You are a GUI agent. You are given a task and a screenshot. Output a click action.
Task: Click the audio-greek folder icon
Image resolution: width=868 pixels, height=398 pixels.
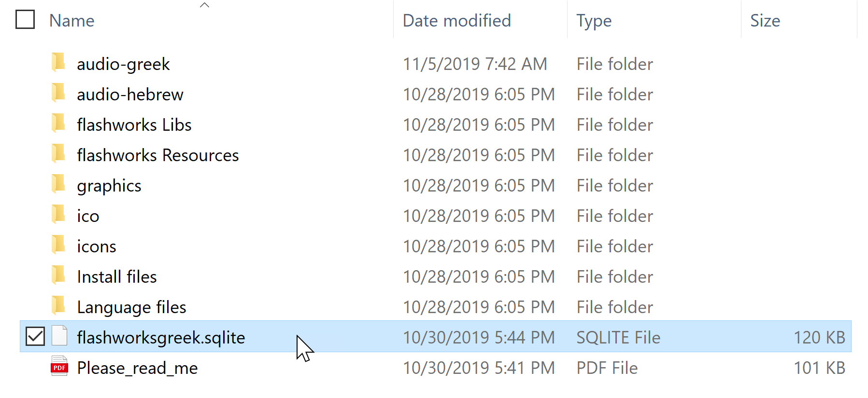click(58, 63)
